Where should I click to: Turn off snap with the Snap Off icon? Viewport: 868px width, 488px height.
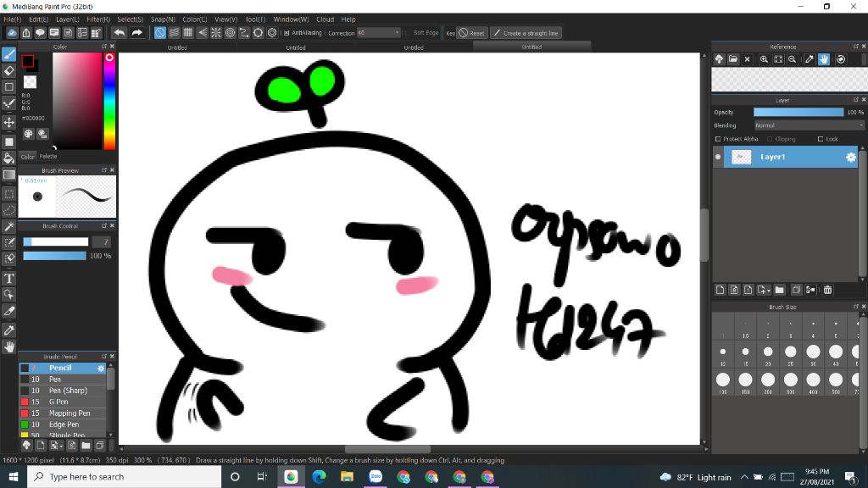point(159,33)
